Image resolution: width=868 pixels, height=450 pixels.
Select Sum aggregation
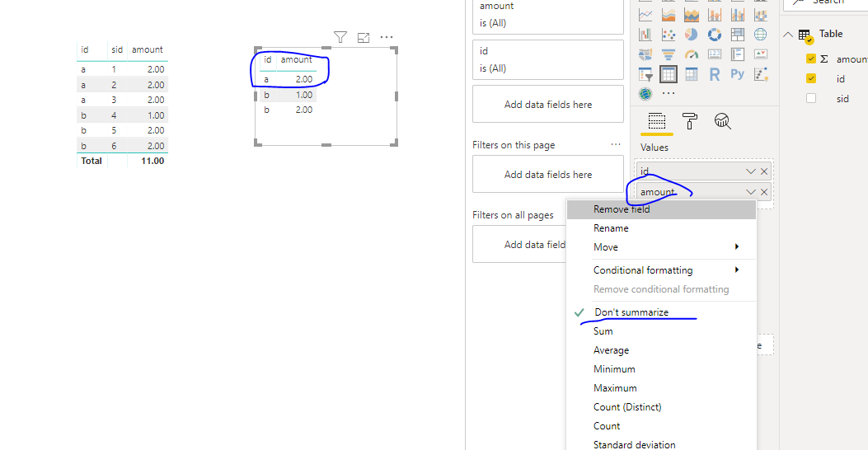coord(662,331)
